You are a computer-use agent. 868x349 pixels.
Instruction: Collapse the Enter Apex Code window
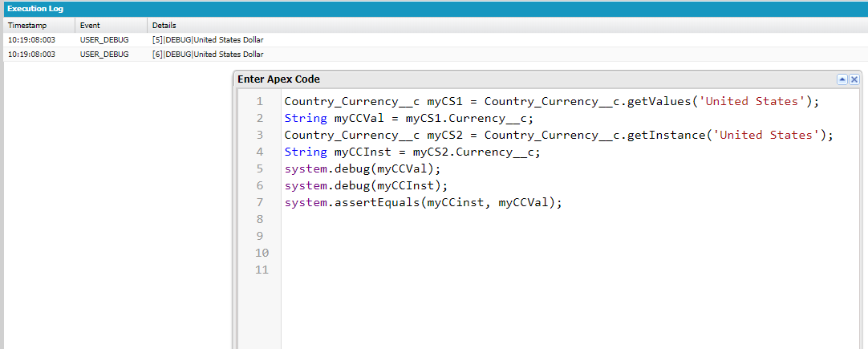[x=842, y=79]
